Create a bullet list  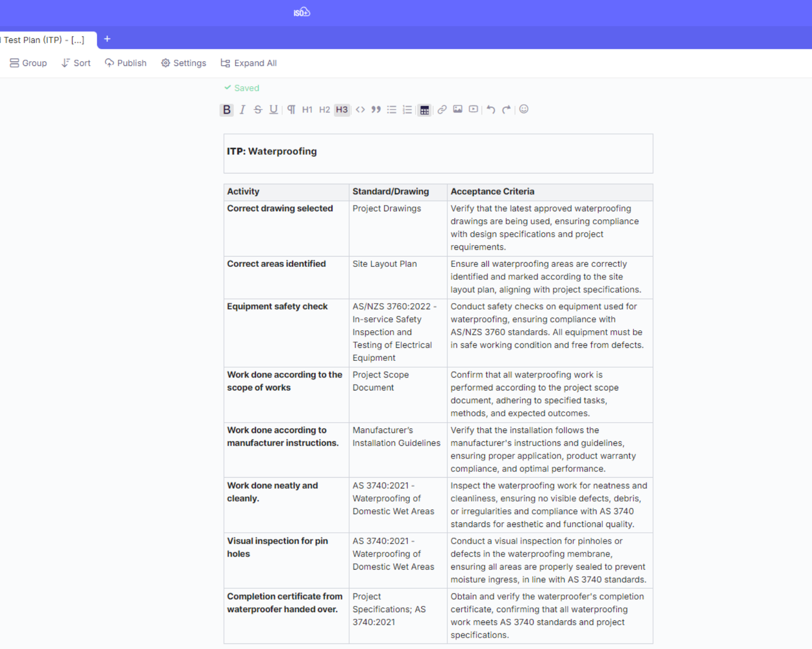tap(392, 110)
